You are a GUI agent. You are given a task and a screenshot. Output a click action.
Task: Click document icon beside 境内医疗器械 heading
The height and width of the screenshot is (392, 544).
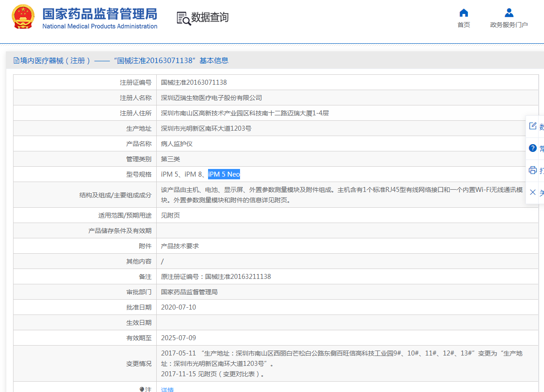(x=17, y=60)
